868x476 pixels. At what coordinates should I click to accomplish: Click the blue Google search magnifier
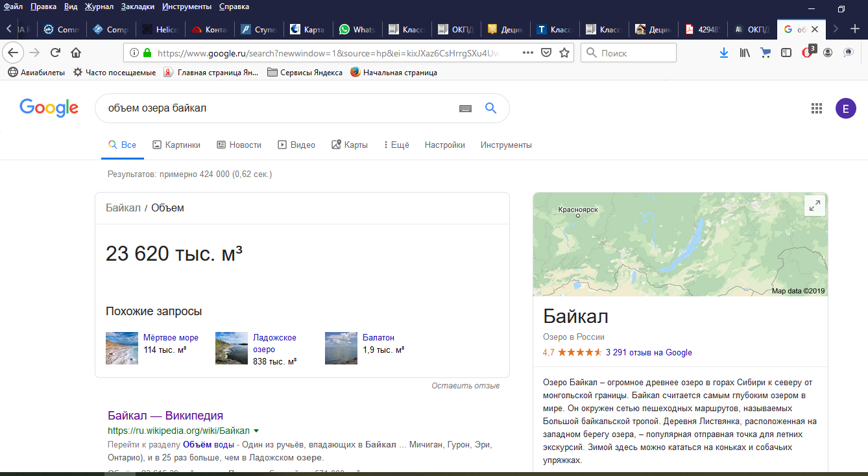[x=491, y=108]
